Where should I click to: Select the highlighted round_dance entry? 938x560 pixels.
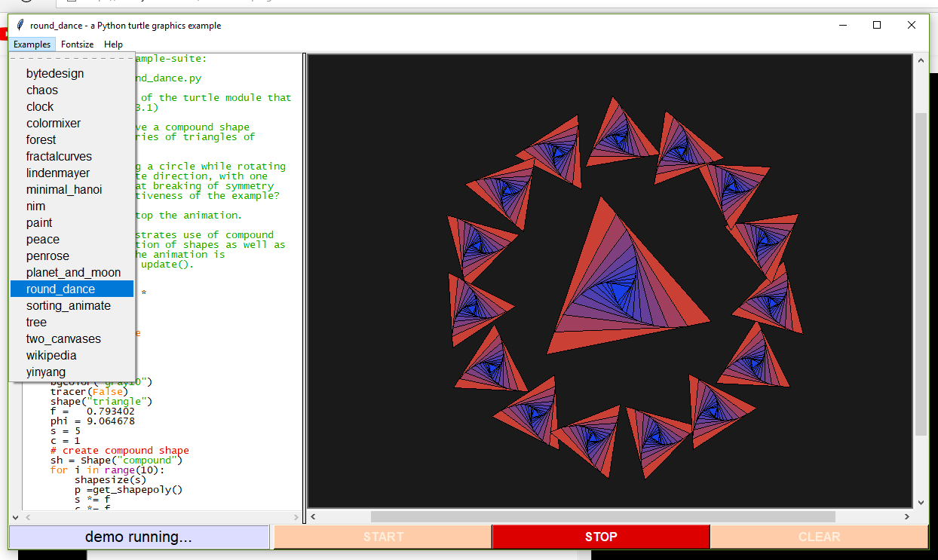click(x=60, y=289)
